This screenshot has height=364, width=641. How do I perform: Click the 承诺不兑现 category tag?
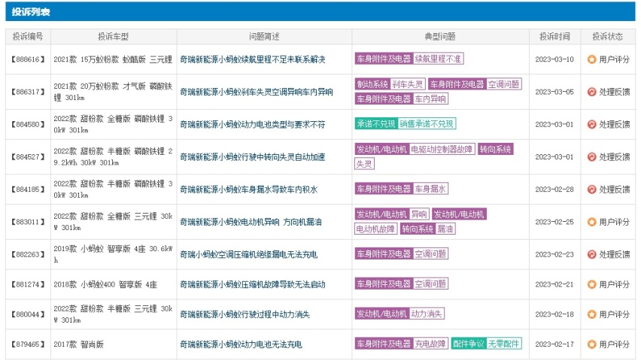[x=376, y=124]
